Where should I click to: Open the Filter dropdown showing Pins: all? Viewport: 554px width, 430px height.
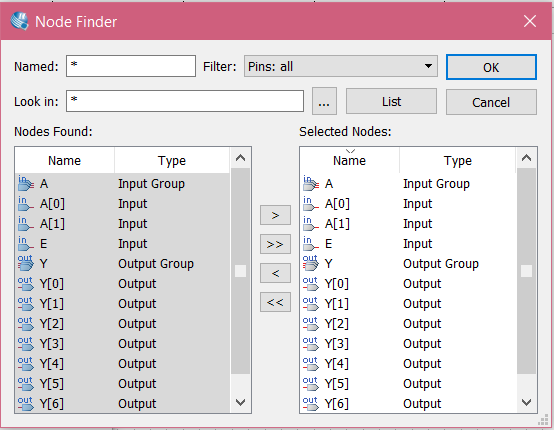(341, 66)
